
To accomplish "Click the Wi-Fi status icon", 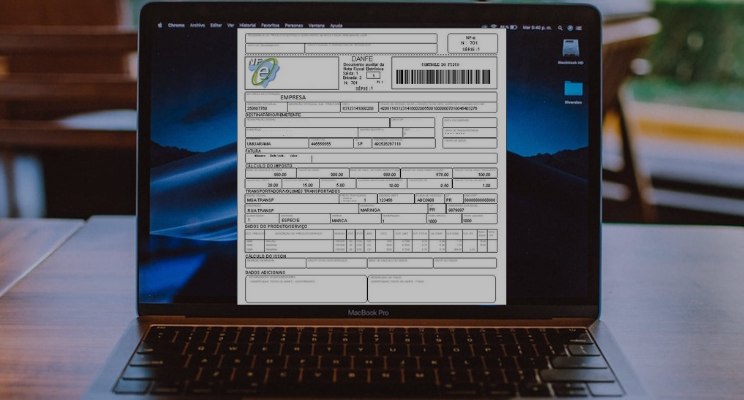I will tap(493, 28).
